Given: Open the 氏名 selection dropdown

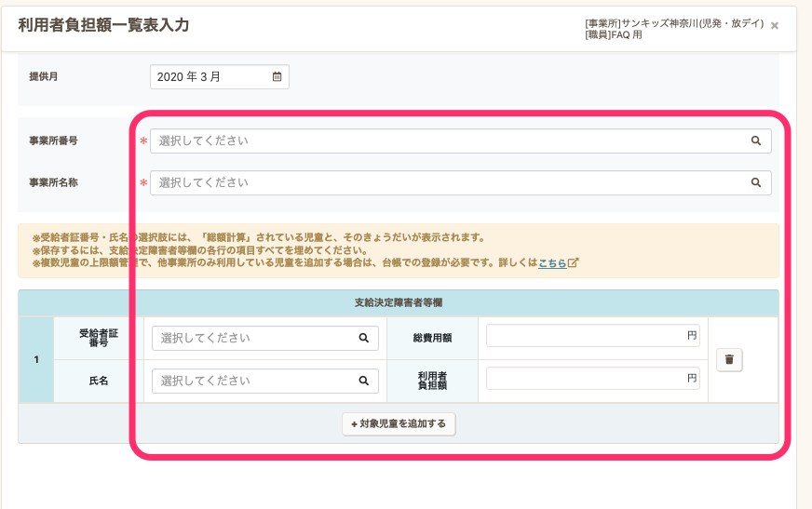Looking at the screenshot, I should point(256,381).
